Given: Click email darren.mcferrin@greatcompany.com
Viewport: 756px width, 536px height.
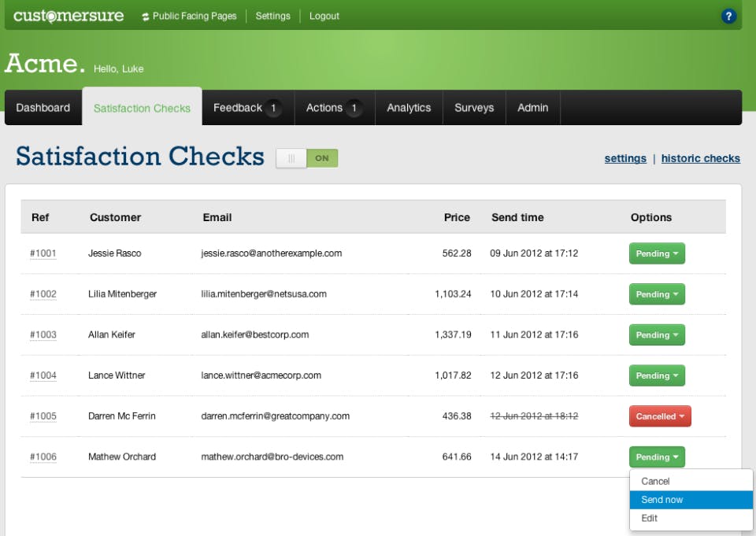Looking at the screenshot, I should 276,416.
